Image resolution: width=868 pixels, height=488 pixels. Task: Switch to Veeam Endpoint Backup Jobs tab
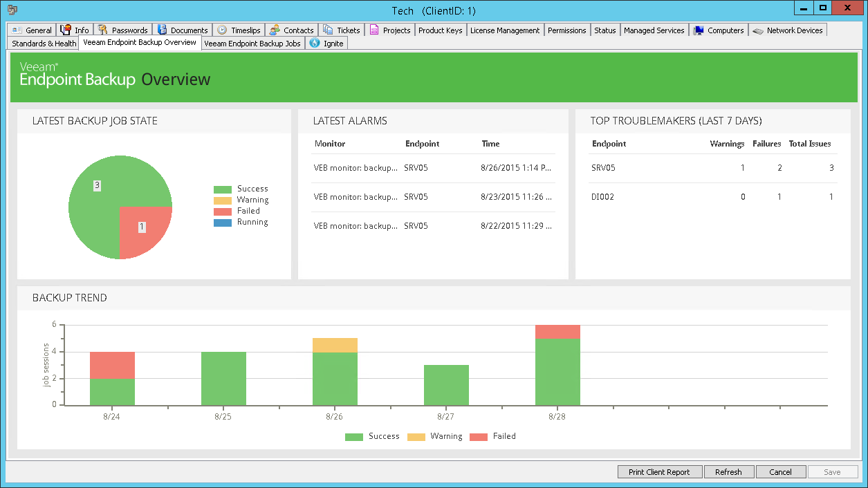[x=252, y=44]
